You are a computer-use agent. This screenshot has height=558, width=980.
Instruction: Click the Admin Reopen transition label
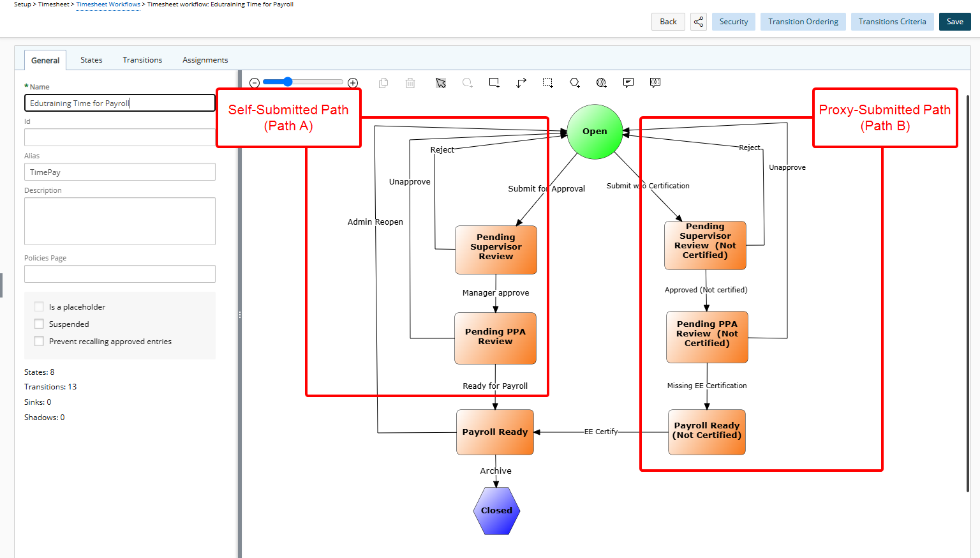[x=375, y=222]
